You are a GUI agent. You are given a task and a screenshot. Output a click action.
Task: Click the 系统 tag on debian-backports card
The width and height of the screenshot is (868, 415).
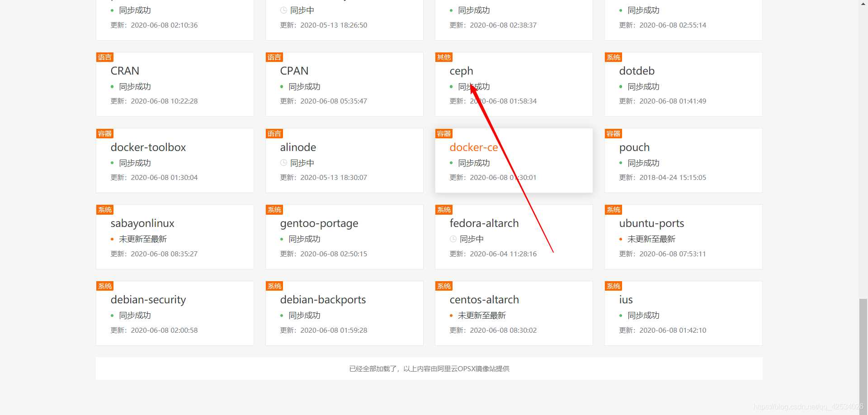pos(274,286)
